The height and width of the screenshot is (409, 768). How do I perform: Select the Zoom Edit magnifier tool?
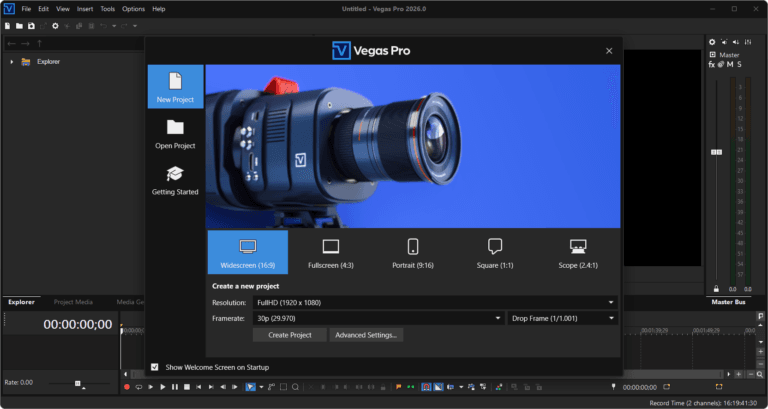(295, 387)
